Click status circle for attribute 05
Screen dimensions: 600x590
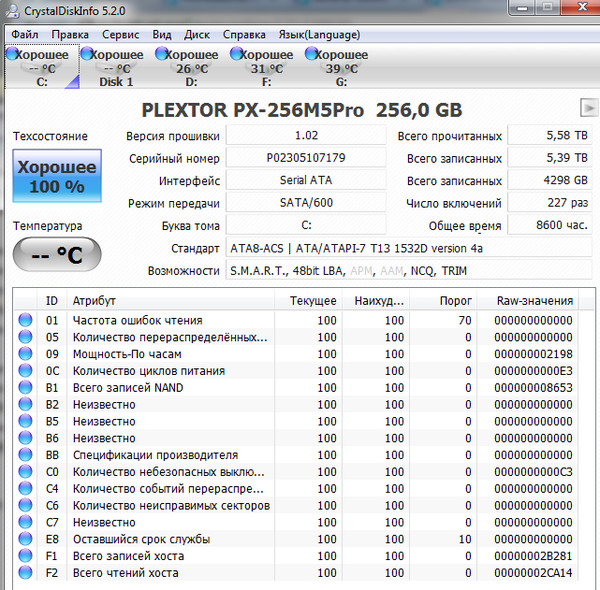tap(25, 337)
